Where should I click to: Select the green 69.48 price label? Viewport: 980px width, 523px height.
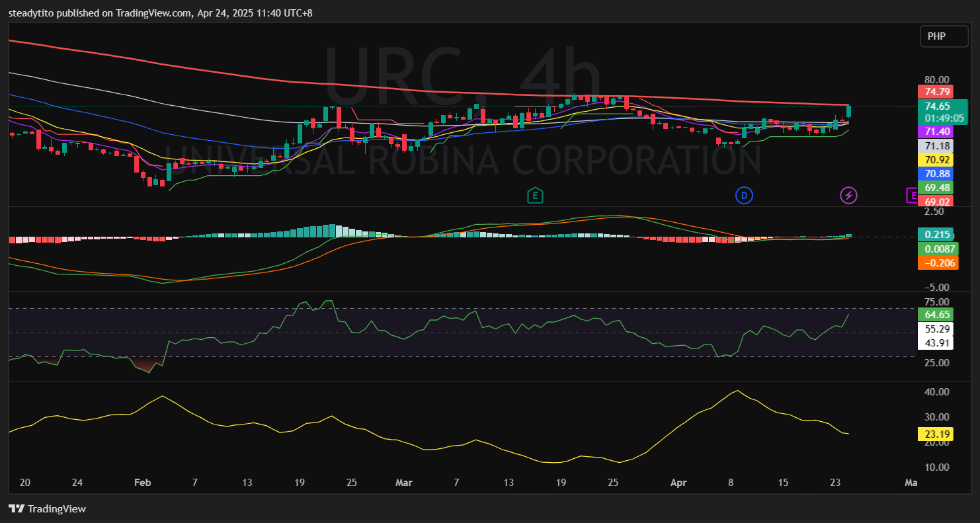pos(935,187)
